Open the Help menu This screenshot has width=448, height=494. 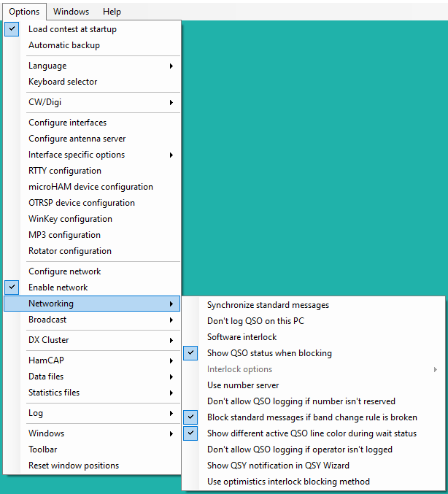(112, 12)
